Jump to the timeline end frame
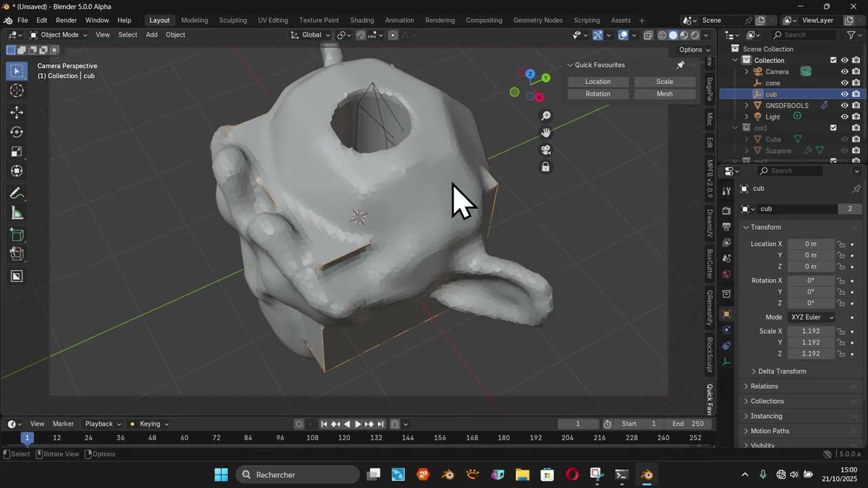868x488 pixels. [x=380, y=424]
